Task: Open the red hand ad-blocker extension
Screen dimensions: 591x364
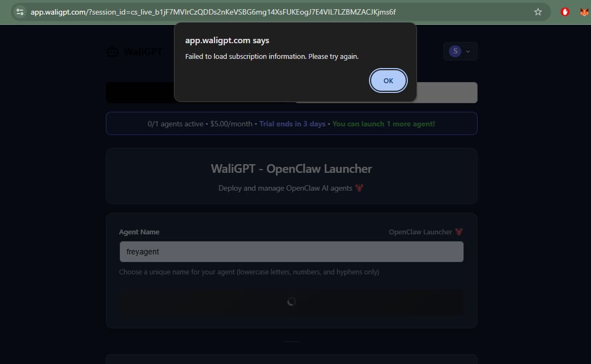Action: (x=565, y=12)
